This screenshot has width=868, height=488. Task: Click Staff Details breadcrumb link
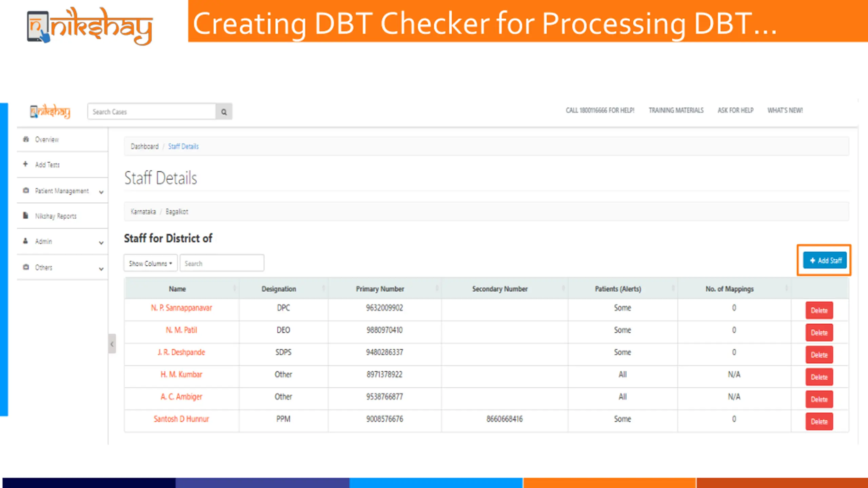click(x=183, y=146)
